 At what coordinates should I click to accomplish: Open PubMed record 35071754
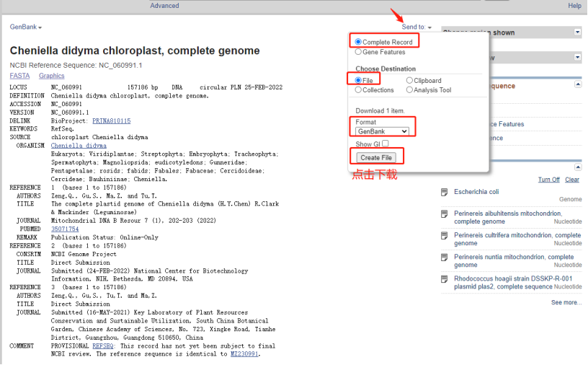65,229
